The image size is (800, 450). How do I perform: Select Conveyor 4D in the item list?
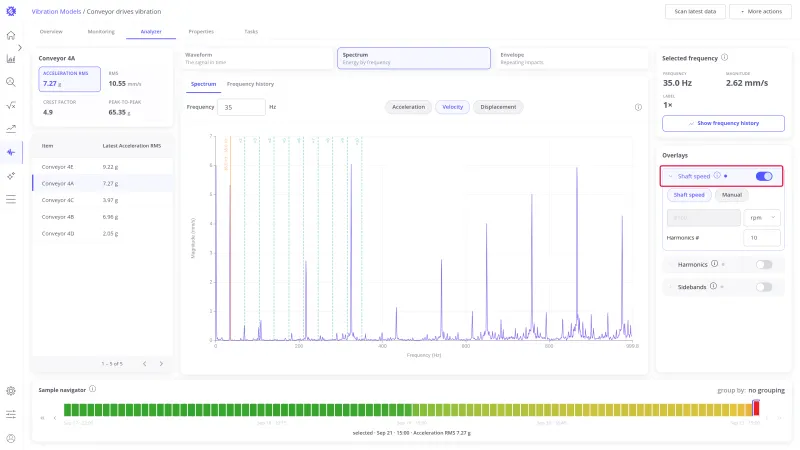click(103, 234)
